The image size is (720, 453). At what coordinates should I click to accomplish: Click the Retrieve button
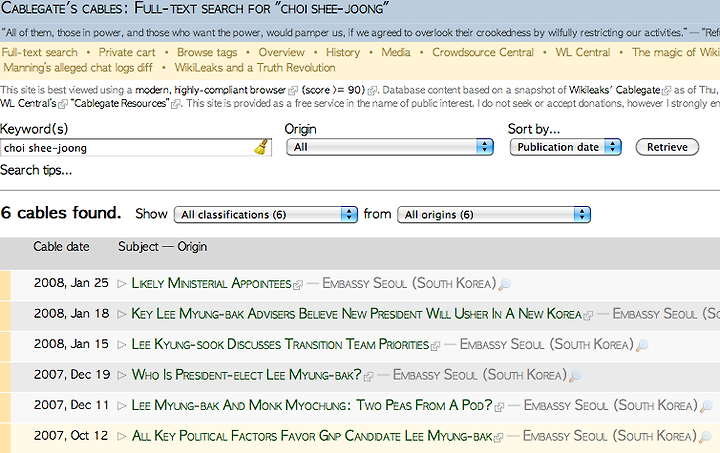pos(667,147)
